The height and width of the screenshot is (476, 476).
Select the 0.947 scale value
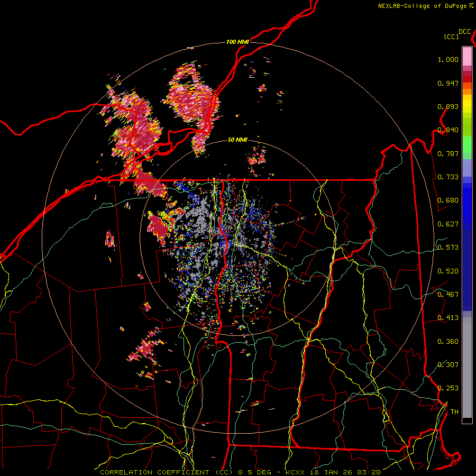[448, 83]
